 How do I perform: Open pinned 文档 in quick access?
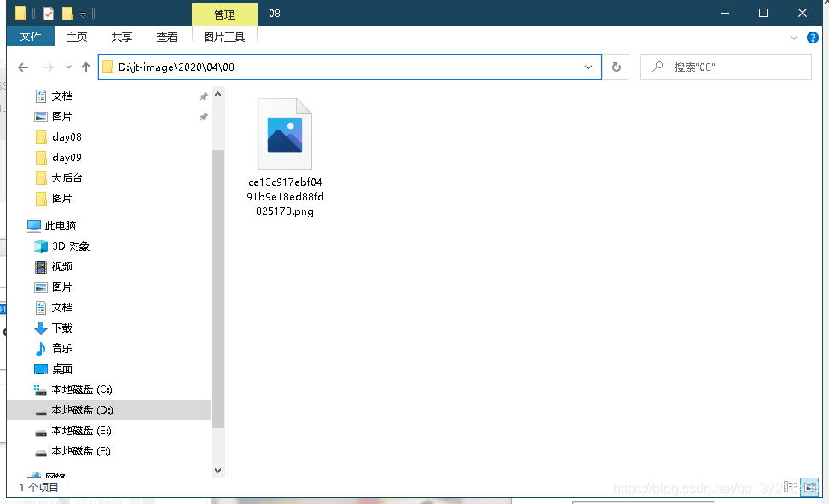click(62, 96)
